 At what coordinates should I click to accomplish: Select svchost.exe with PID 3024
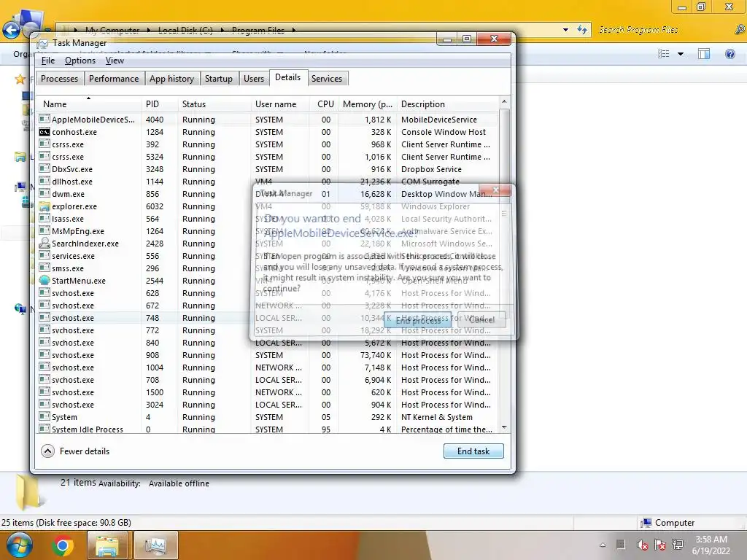click(268, 404)
